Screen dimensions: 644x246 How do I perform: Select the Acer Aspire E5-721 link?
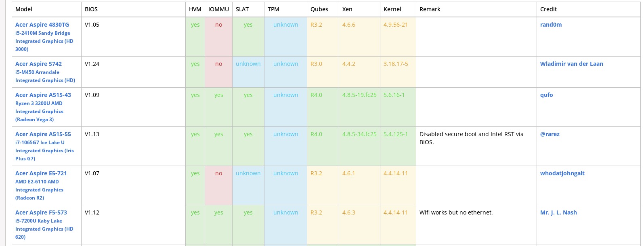click(x=41, y=173)
